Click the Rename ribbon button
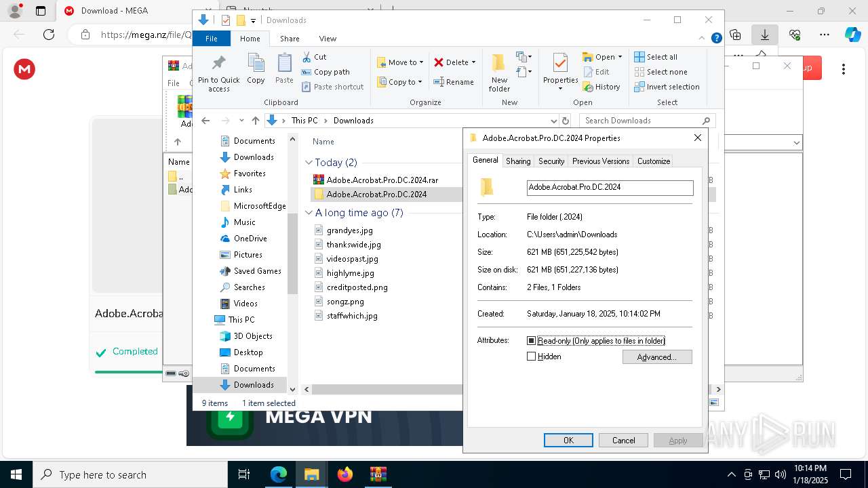868x488 pixels. pyautogui.click(x=454, y=82)
